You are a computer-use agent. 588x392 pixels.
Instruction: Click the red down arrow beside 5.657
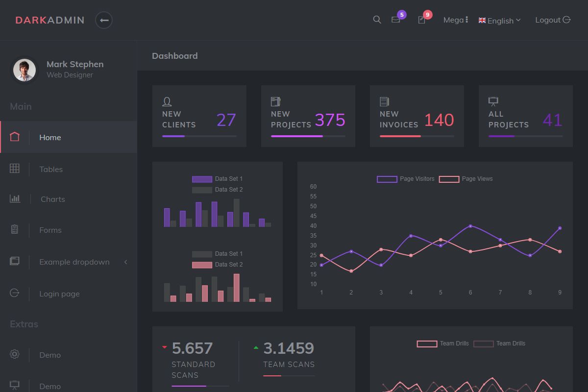[x=164, y=347]
